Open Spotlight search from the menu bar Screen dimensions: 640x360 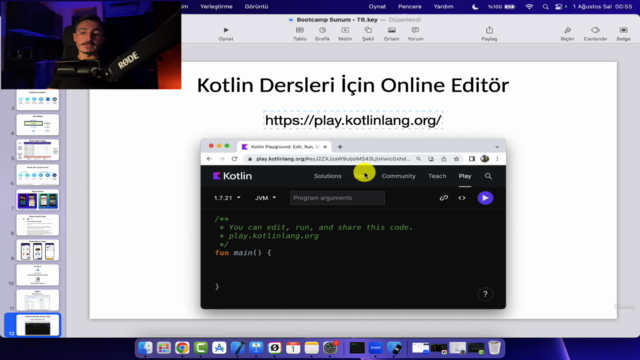pyautogui.click(x=546, y=7)
